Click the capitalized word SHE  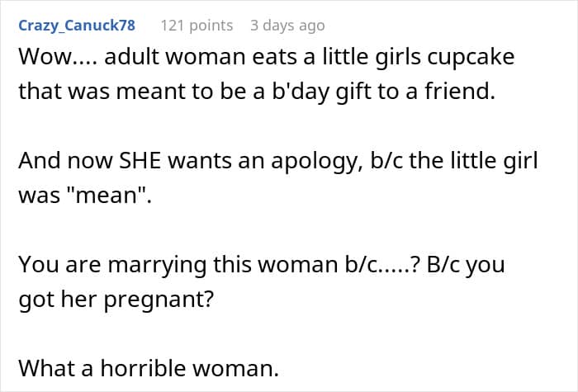coord(140,161)
